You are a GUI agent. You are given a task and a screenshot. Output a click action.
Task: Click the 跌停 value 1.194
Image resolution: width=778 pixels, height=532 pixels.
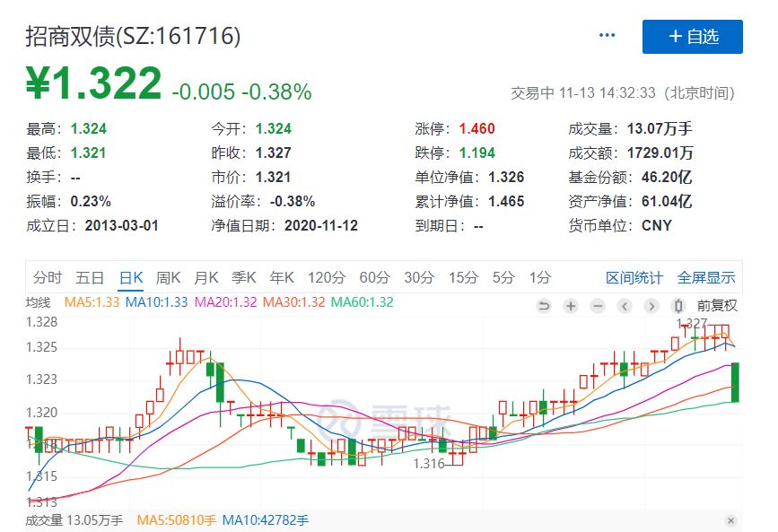(x=476, y=153)
